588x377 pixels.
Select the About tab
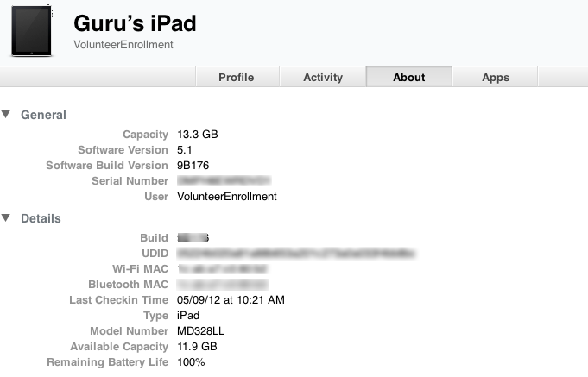tap(409, 77)
